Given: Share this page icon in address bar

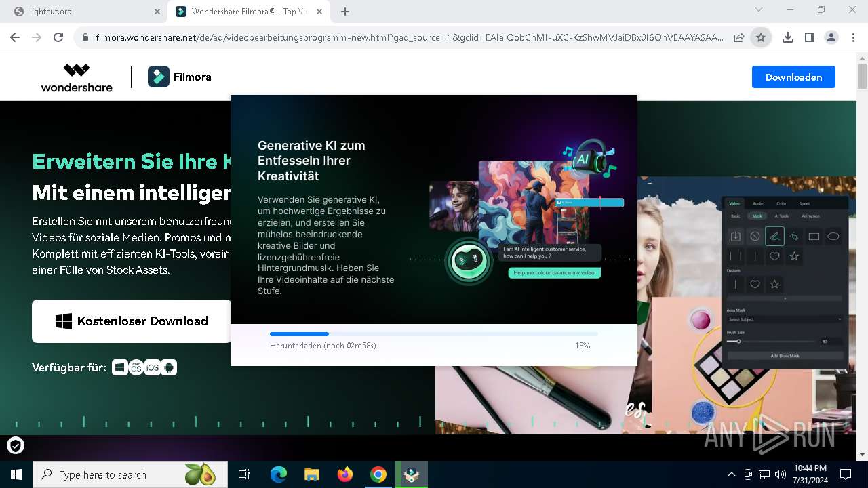Looking at the screenshot, I should tap(739, 38).
